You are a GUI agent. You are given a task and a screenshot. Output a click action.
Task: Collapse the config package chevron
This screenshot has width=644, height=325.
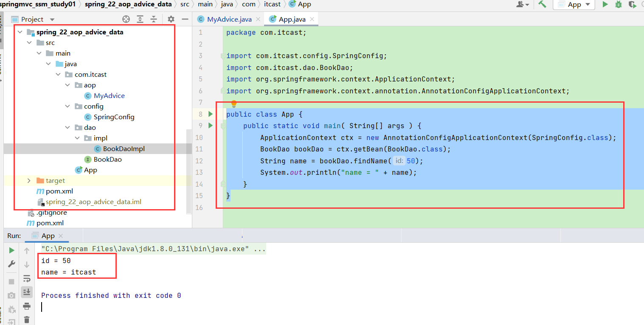pos(67,106)
